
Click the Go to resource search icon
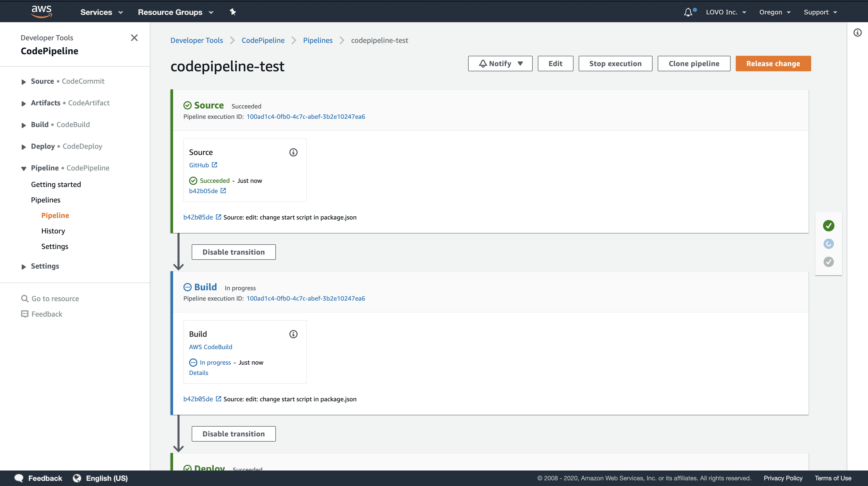click(x=25, y=299)
